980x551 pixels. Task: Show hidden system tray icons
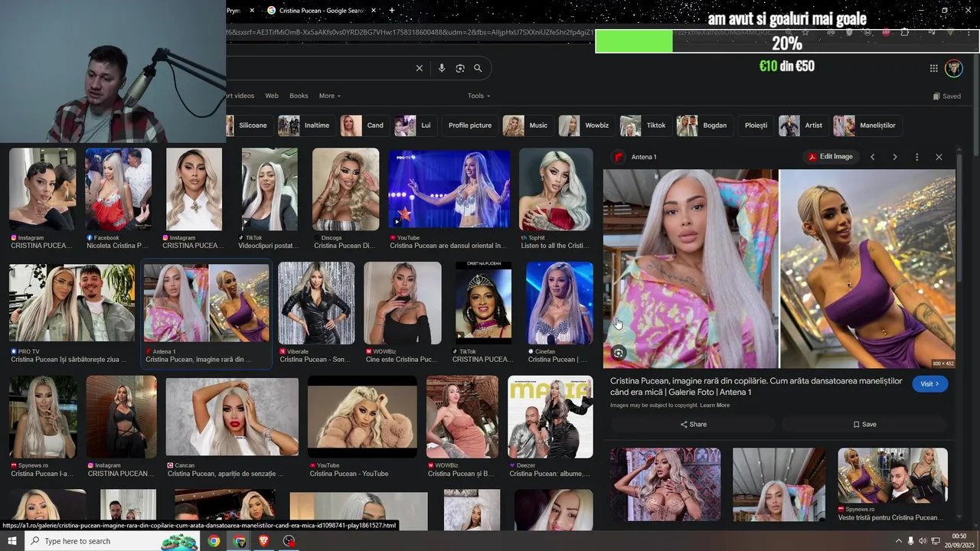click(898, 541)
